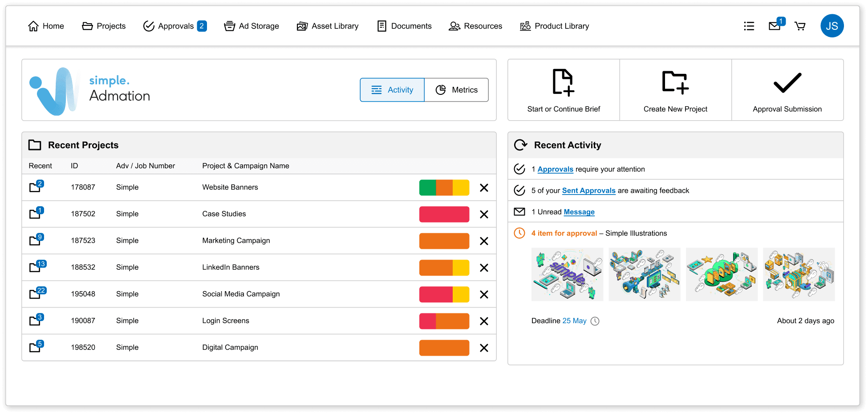The width and height of the screenshot is (868, 414).
Task: Open folder with 22 items for Social Media Campaign
Action: (36, 294)
